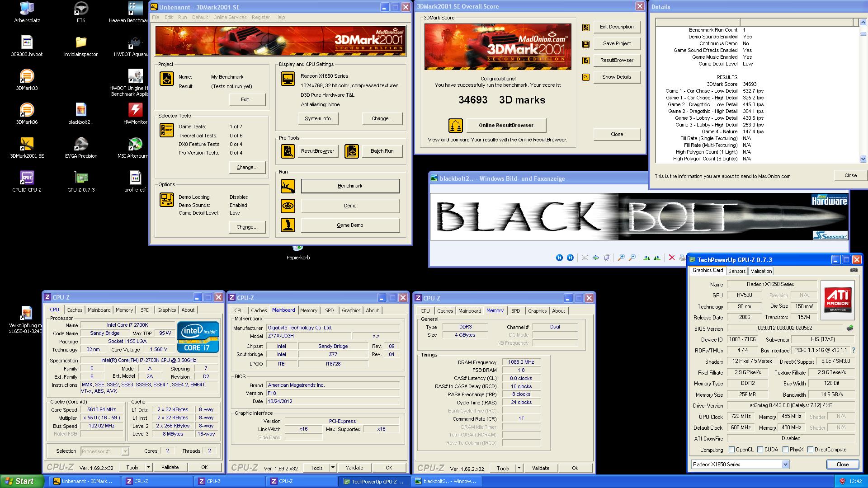Rotate the image clockwise in picture viewer
Screen dimensions: 868x488
click(646, 258)
